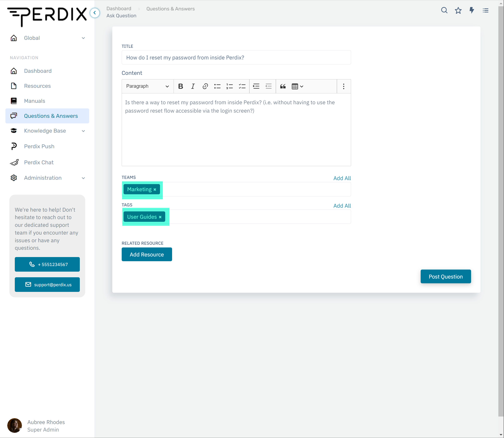Call support at + 5551234567

[47, 264]
